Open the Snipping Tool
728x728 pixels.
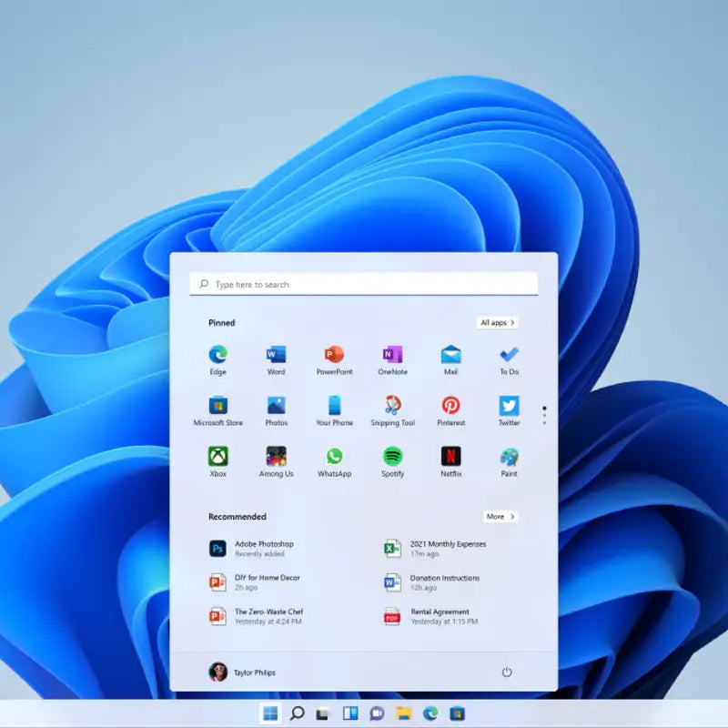[392, 406]
